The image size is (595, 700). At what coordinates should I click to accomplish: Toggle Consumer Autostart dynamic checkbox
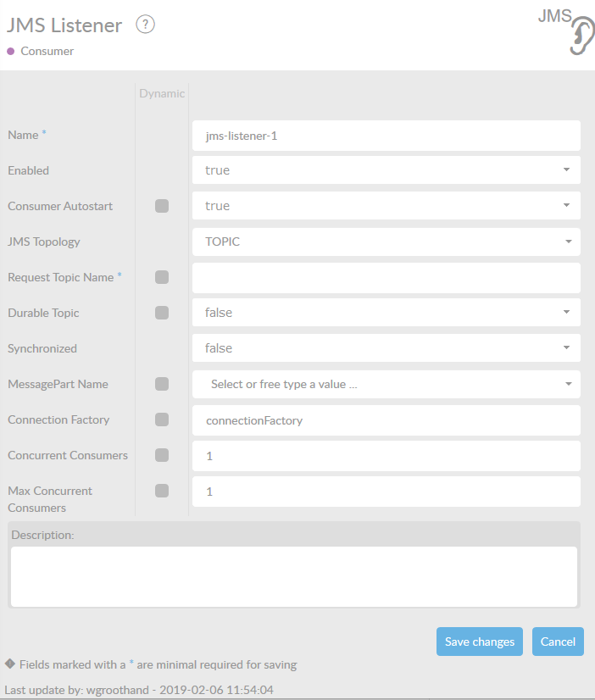point(162,206)
